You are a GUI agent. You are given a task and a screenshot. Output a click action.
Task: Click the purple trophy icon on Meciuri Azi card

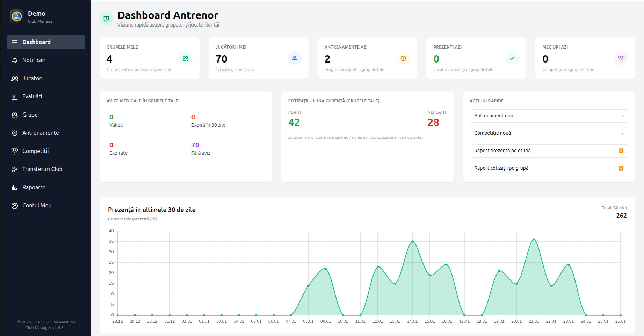pos(621,58)
